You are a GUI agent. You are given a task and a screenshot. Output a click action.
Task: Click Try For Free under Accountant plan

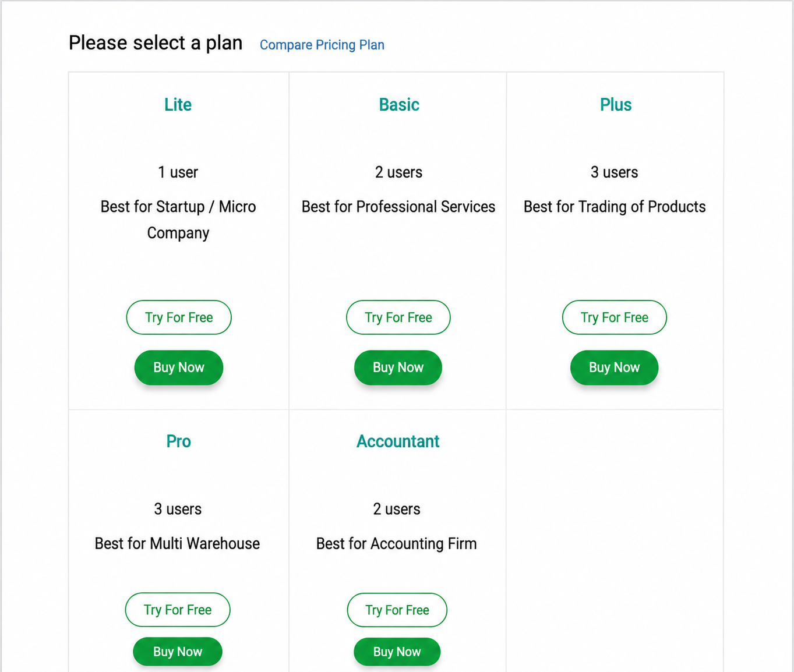click(x=397, y=610)
